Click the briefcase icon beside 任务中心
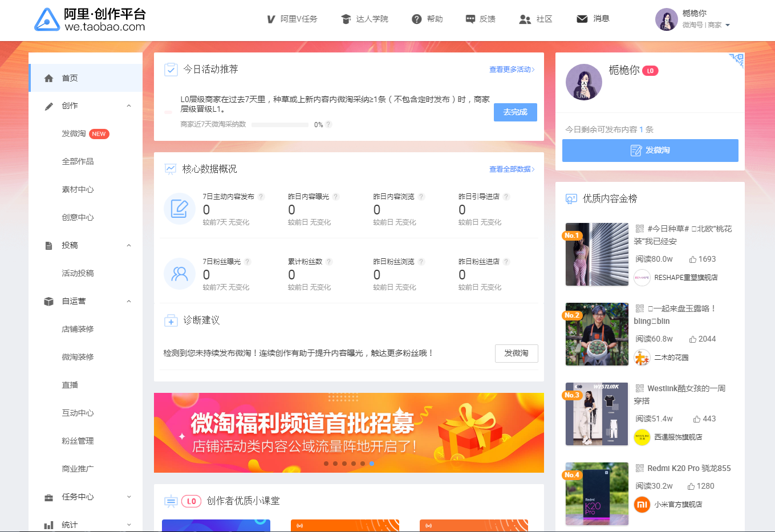The image size is (775, 532). click(49, 497)
